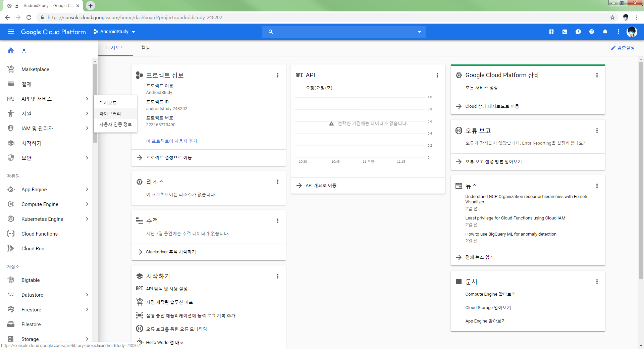This screenshot has width=644, height=349.
Task: Open notifications bell icon
Action: click(x=605, y=32)
